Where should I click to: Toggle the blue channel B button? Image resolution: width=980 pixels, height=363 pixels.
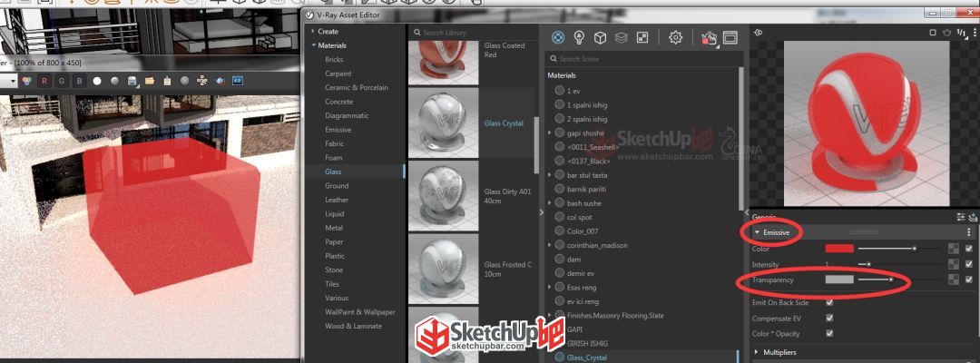pyautogui.click(x=79, y=81)
